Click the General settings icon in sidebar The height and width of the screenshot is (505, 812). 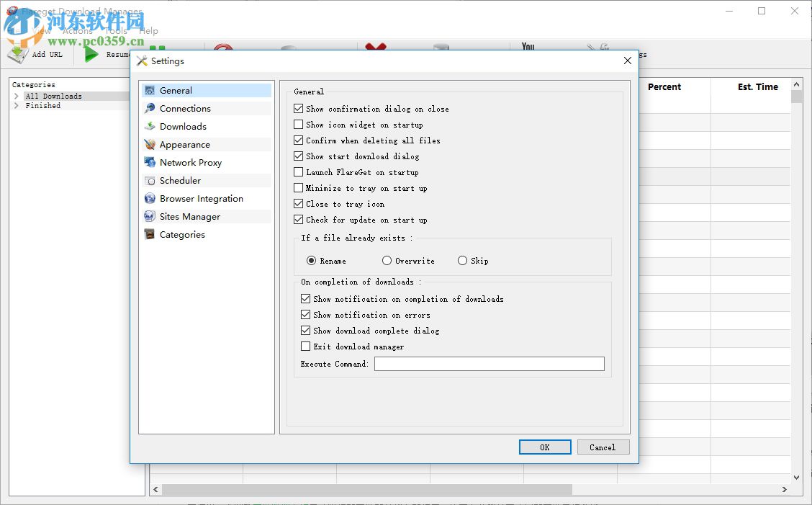[x=150, y=90]
